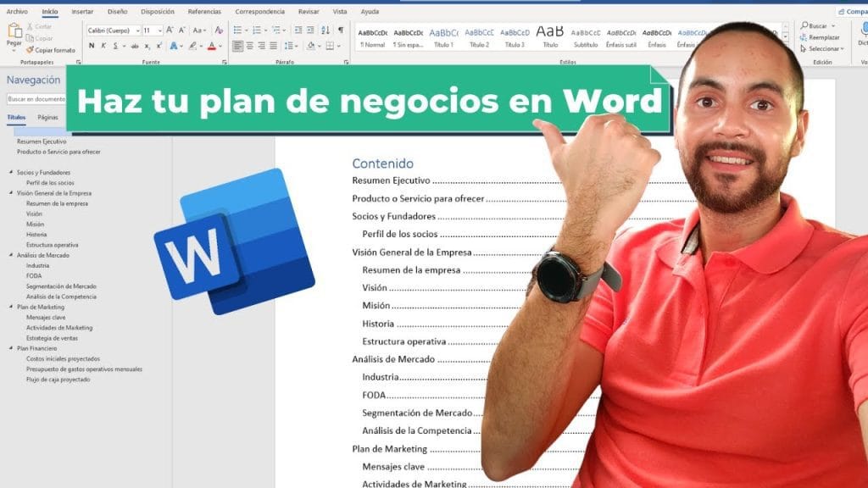Viewport: 868px width, 488px height.
Task: Click the multilevel list icon
Action: coord(275,30)
